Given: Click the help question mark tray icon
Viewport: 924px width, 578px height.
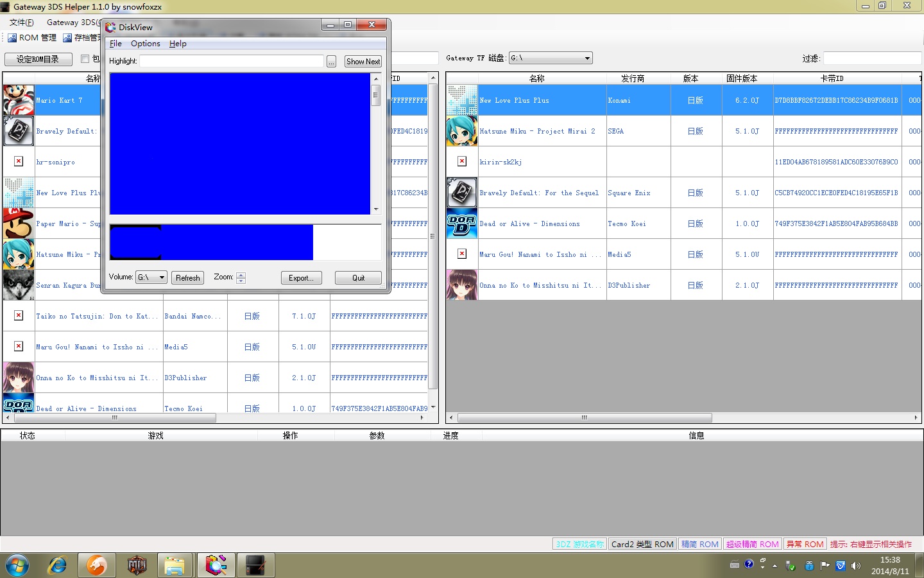Looking at the screenshot, I should click(749, 565).
